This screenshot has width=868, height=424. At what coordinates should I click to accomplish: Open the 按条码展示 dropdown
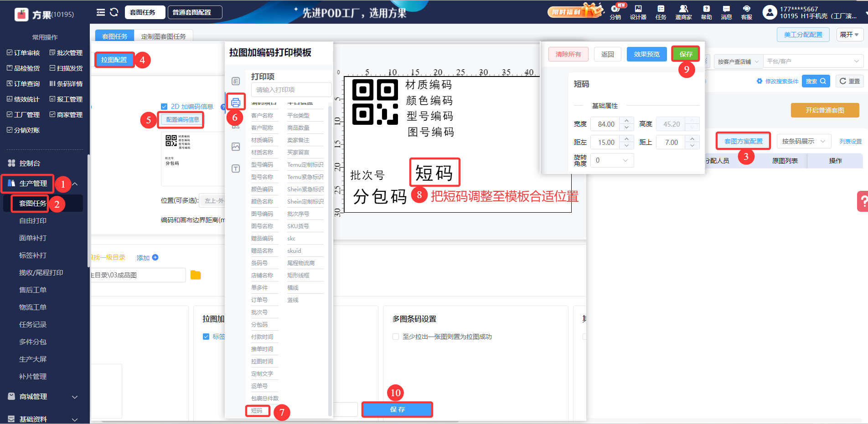pos(804,141)
